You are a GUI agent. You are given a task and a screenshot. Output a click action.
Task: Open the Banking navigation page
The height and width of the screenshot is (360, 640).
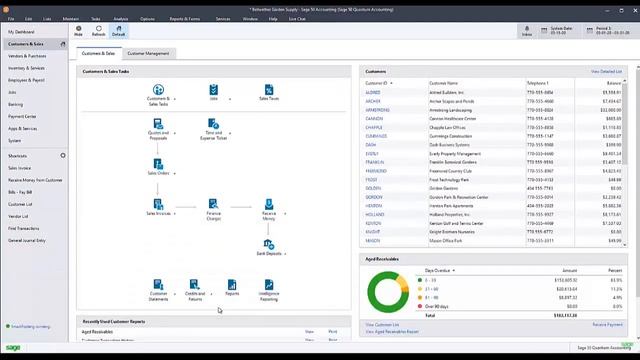click(16, 104)
